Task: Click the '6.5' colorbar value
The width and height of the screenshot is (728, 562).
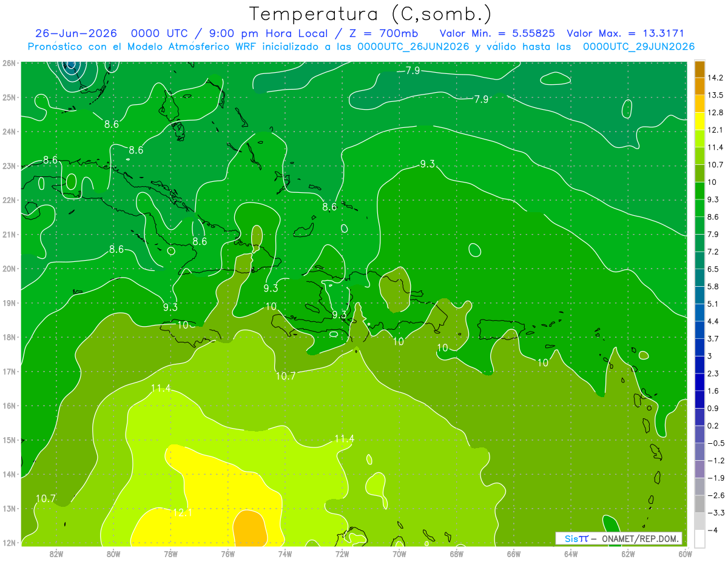Action: [714, 269]
